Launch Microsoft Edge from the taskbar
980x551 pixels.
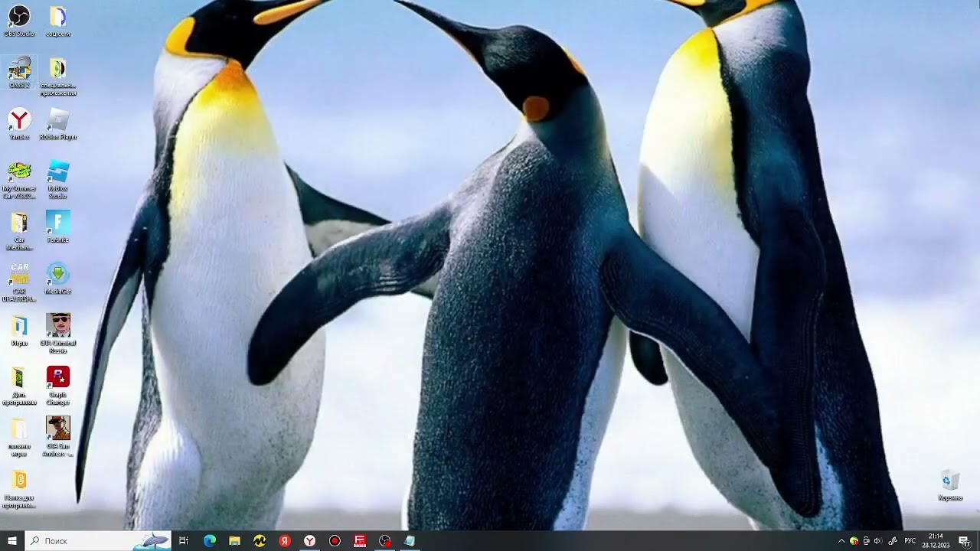tap(209, 541)
